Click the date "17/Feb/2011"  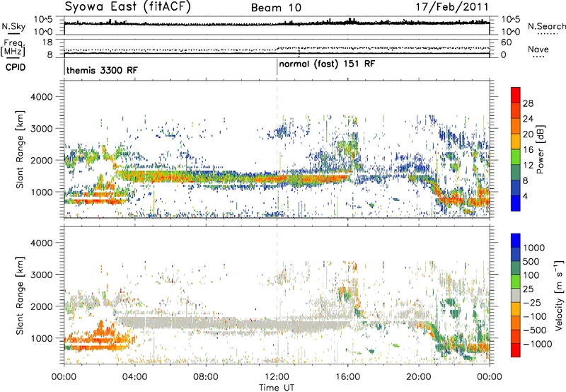(452, 6)
